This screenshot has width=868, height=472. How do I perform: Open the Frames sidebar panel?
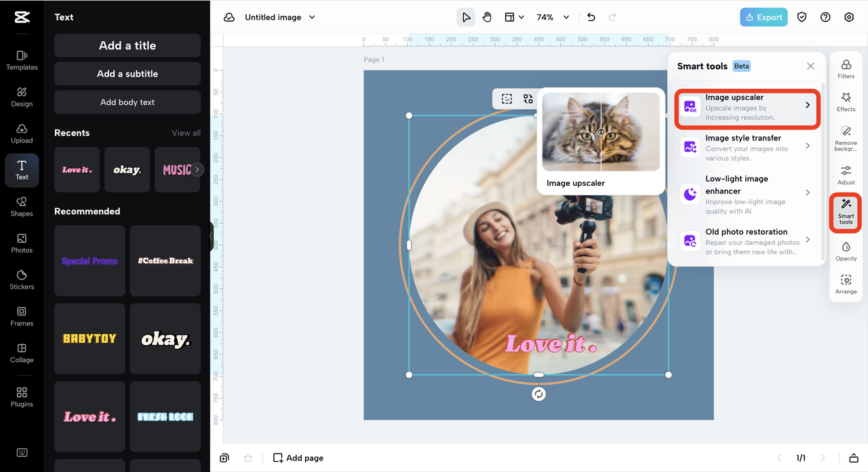pos(22,316)
